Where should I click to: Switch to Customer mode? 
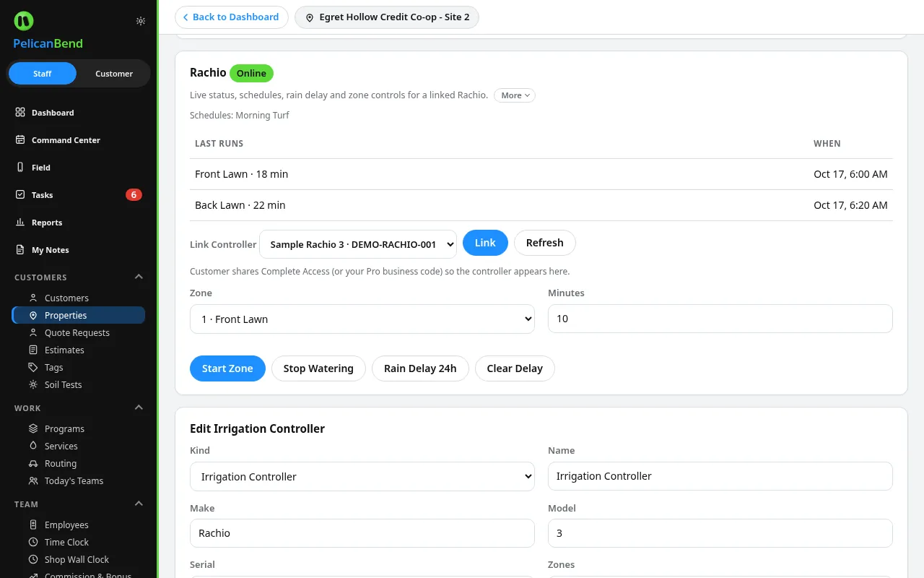(x=114, y=74)
